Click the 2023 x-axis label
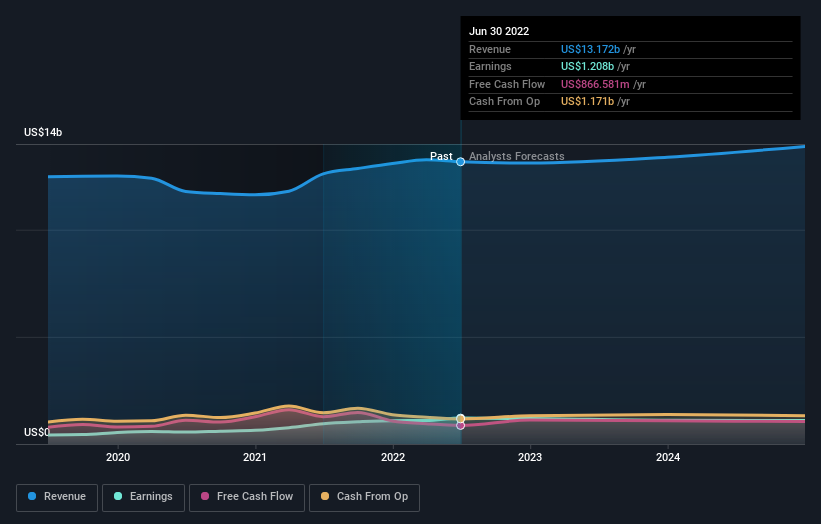Image resolution: width=821 pixels, height=524 pixels. 530,457
